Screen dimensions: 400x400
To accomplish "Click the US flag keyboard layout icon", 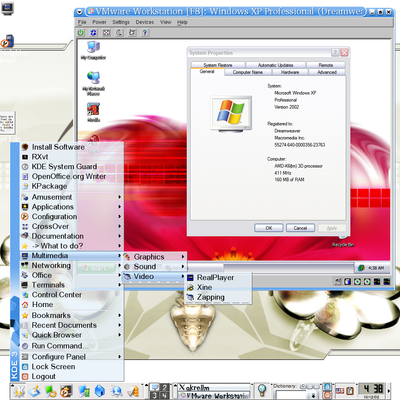I will pyautogui.click(x=340, y=390).
